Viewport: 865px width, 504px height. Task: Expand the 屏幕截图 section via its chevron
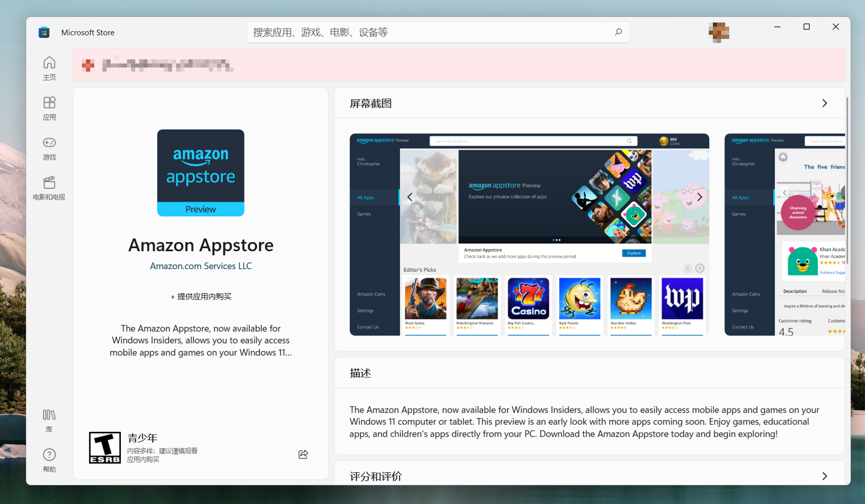pos(824,103)
